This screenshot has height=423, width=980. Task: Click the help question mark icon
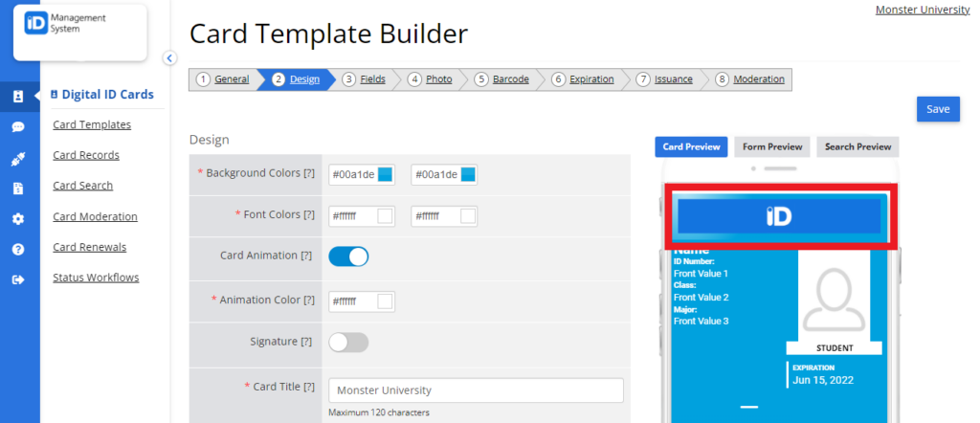(18, 249)
